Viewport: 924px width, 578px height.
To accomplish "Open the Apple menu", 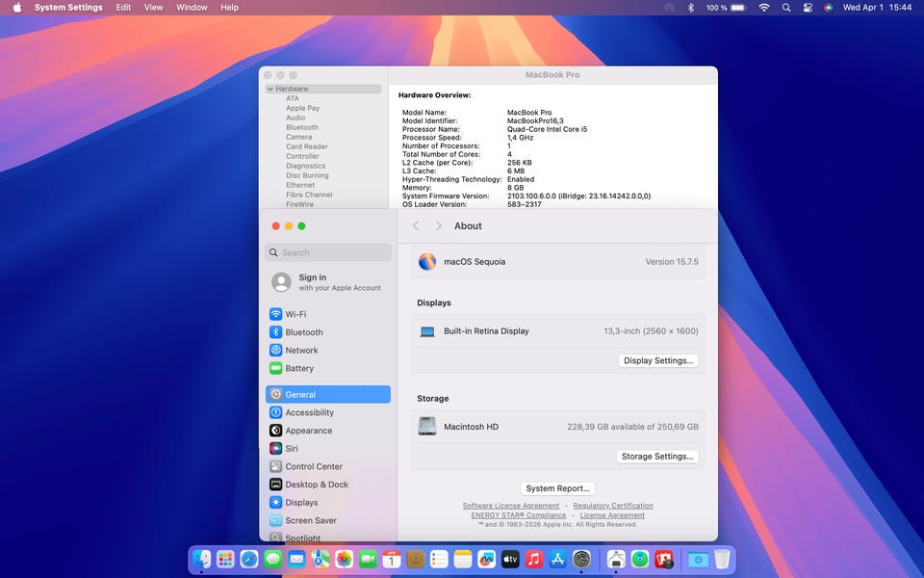I will point(17,8).
